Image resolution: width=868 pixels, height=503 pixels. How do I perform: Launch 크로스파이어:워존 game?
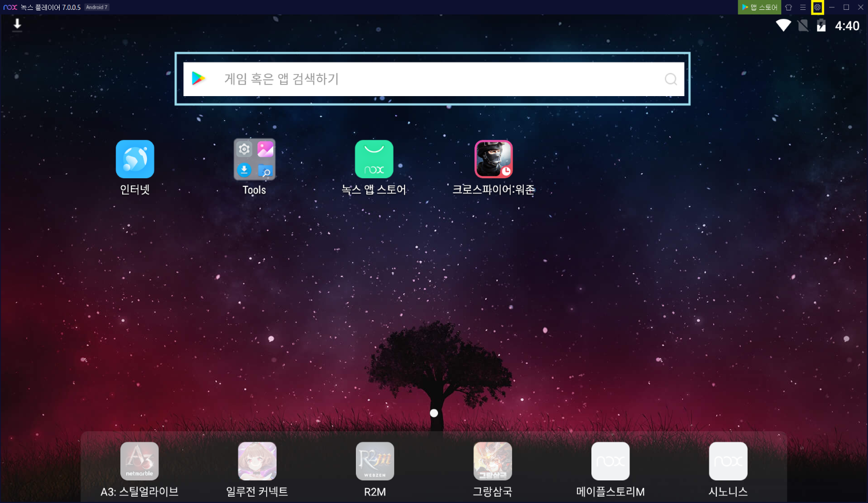pos(494,159)
